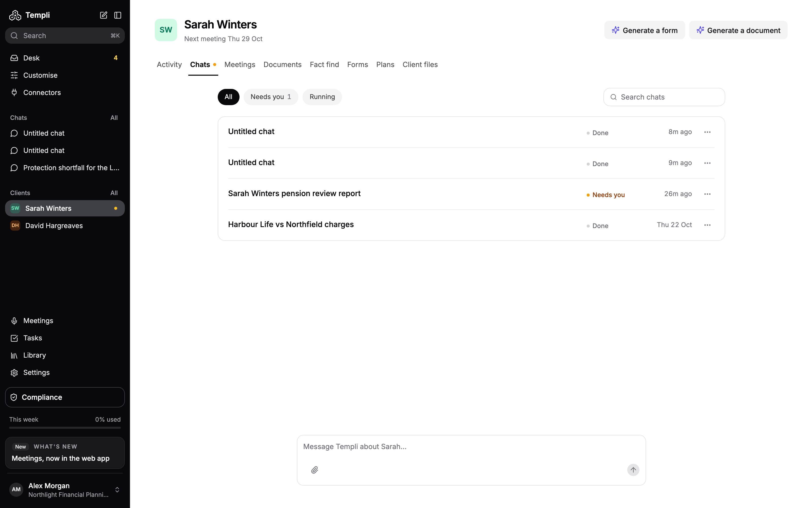Open options for Harbour Life vs Northfield chat
This screenshot has width=812, height=508.
click(707, 225)
